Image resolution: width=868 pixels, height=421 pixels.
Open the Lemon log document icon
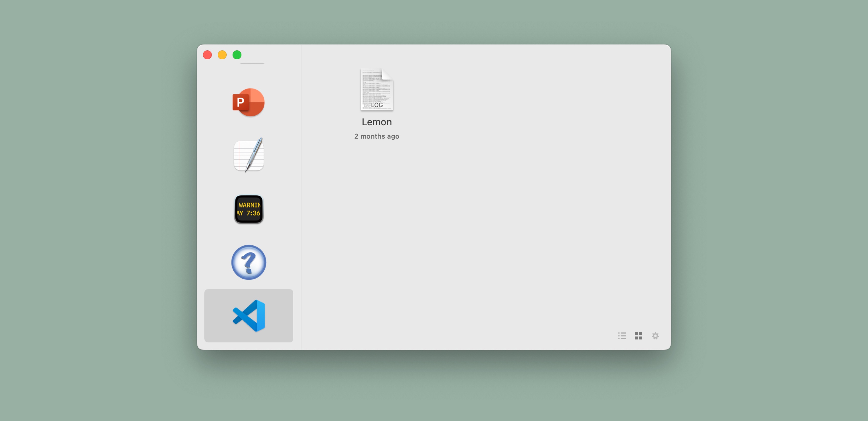click(x=376, y=89)
